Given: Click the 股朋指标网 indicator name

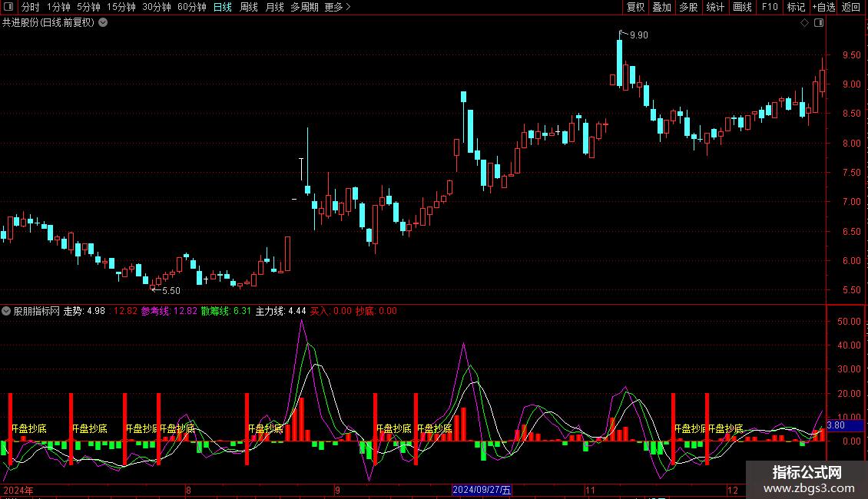Looking at the screenshot, I should (37, 311).
